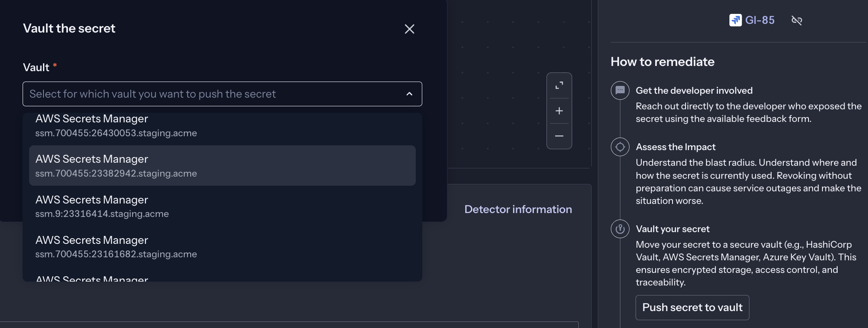Click the Push secret to vault button
This screenshot has height=328, width=868.
(x=692, y=307)
